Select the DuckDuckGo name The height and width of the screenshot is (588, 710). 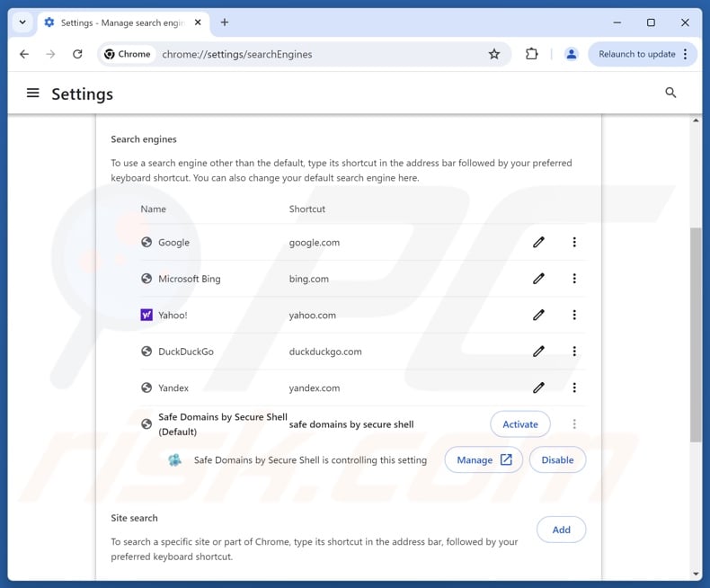(x=186, y=352)
